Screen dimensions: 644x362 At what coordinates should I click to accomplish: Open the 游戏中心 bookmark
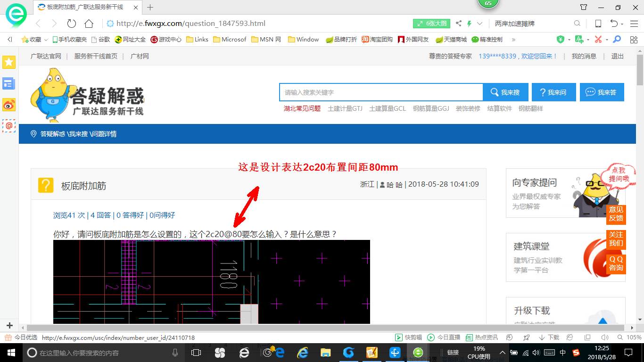click(165, 40)
